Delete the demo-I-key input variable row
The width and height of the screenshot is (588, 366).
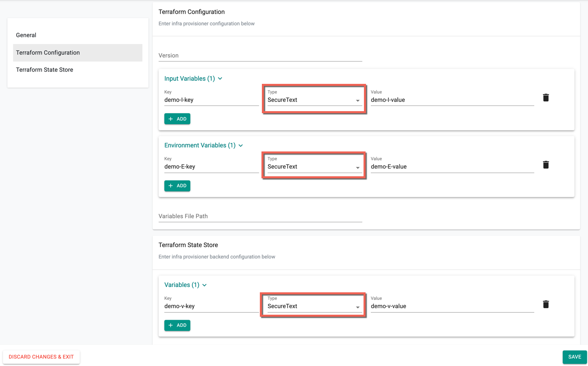(546, 98)
